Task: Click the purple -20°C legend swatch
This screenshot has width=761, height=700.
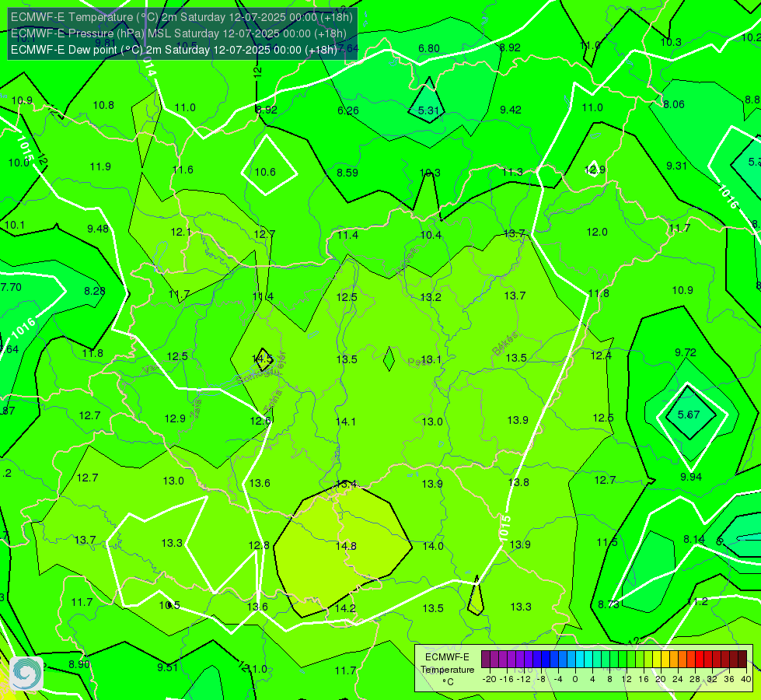Action: tap(486, 660)
